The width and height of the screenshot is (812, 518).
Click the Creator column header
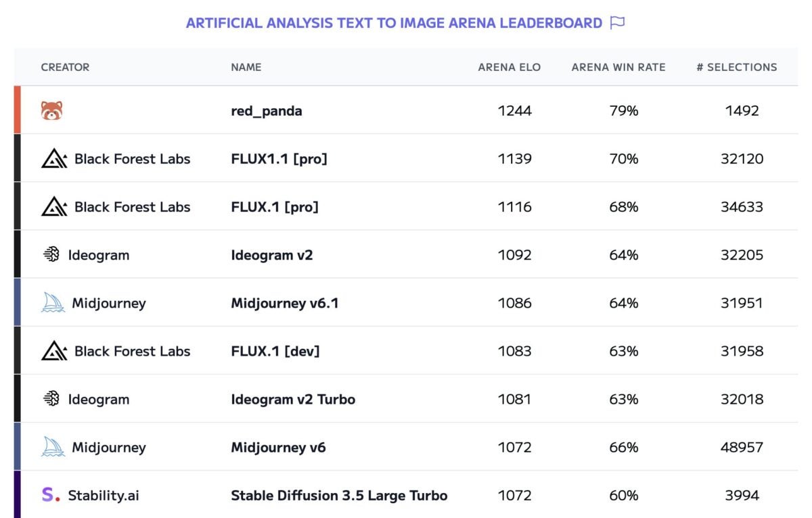coord(65,67)
